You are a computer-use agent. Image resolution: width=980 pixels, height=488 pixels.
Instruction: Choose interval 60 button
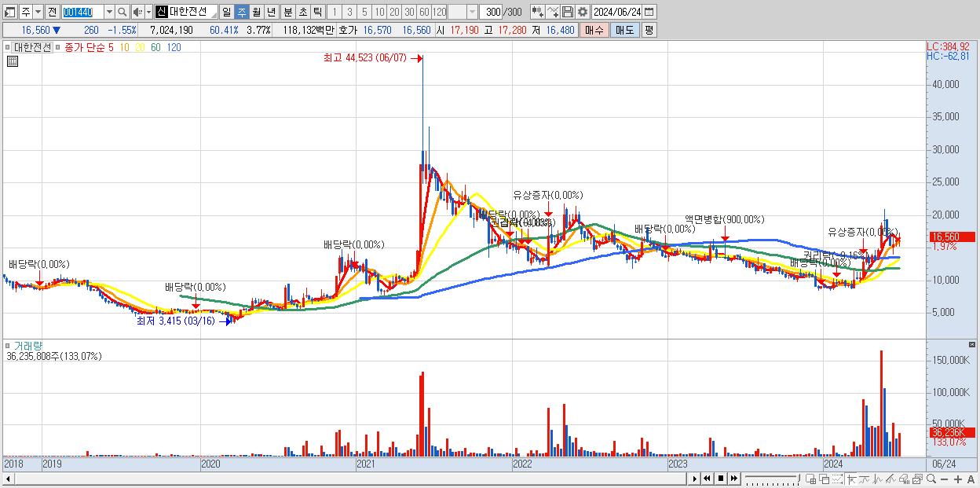click(x=424, y=12)
